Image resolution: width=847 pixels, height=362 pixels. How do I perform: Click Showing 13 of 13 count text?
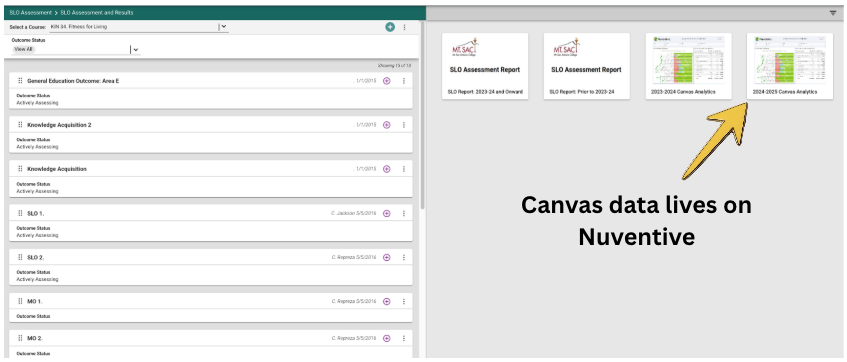394,65
